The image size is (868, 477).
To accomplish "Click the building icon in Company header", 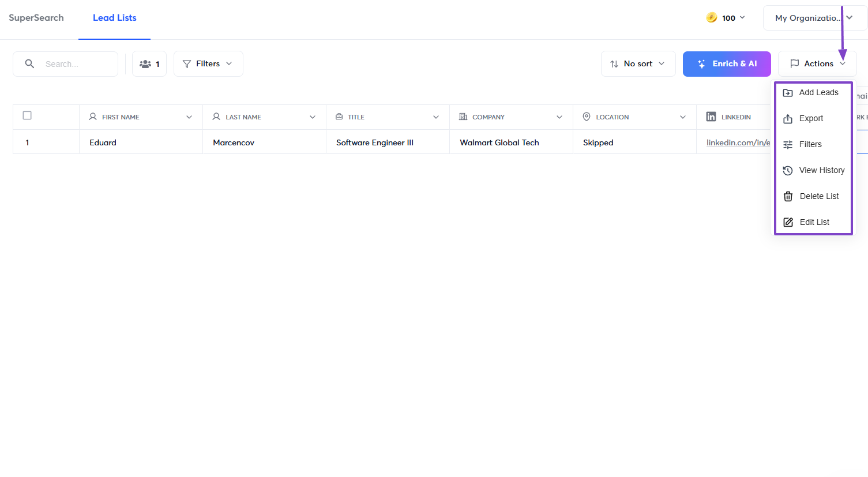I will point(463,117).
